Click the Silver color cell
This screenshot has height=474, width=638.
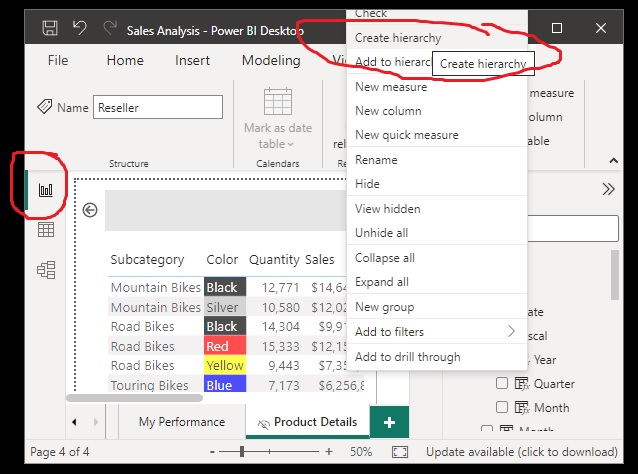[225, 307]
